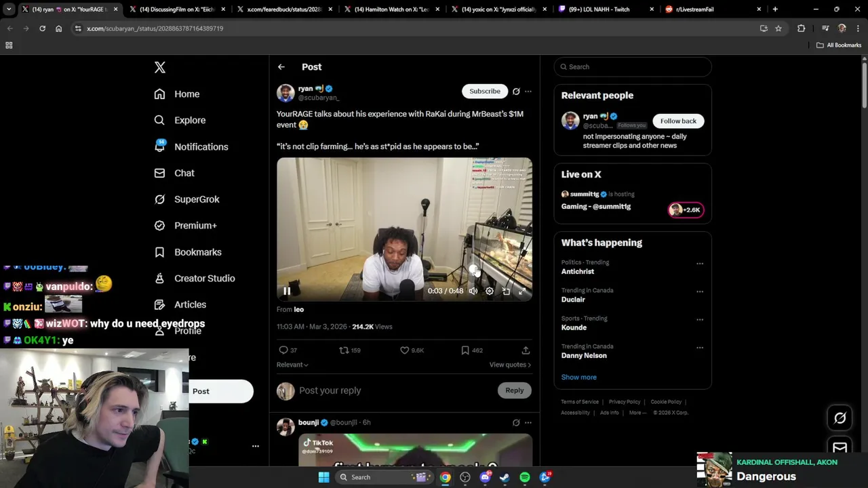
Task: Open Chrome media controls icon
Action: coord(825,28)
